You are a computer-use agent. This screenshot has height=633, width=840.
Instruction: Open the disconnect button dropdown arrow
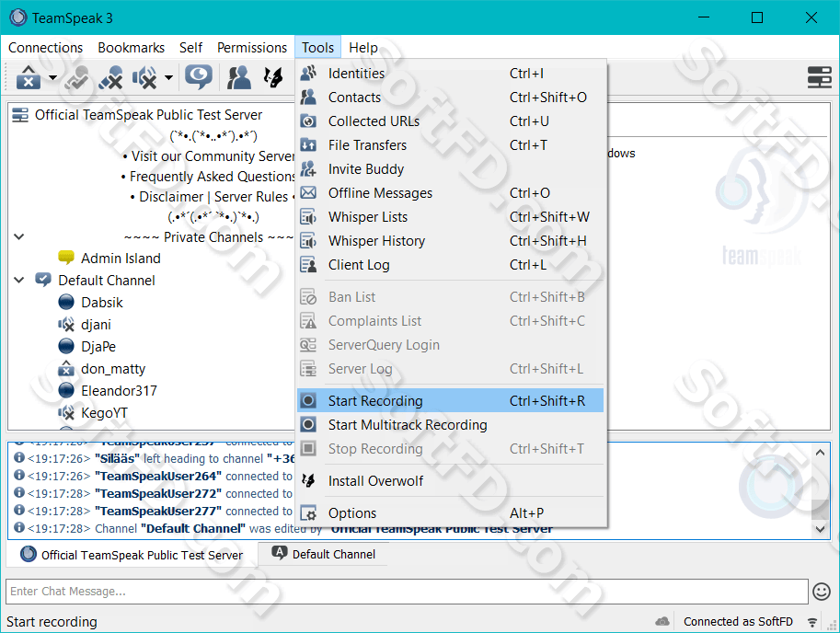coord(52,77)
